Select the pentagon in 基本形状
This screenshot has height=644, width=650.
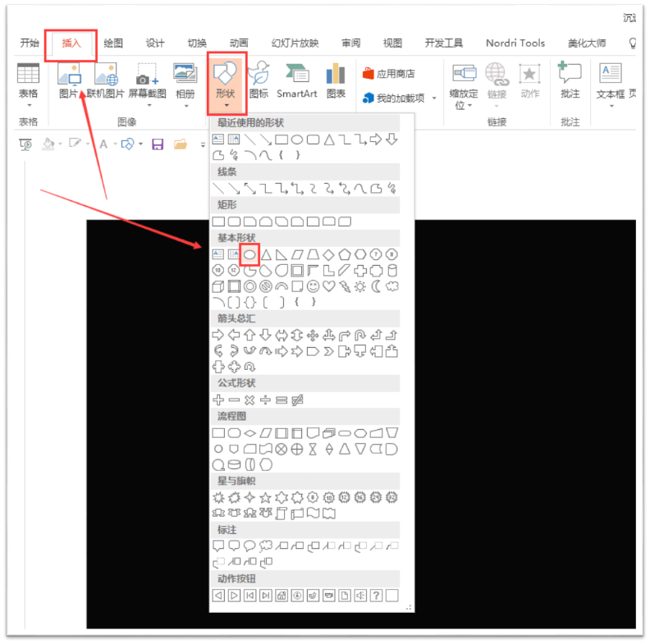tap(344, 254)
